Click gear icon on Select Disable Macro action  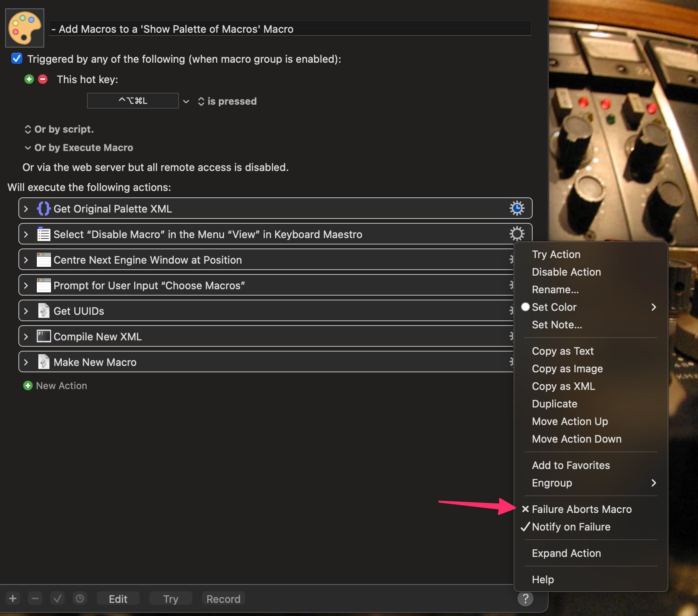516,234
